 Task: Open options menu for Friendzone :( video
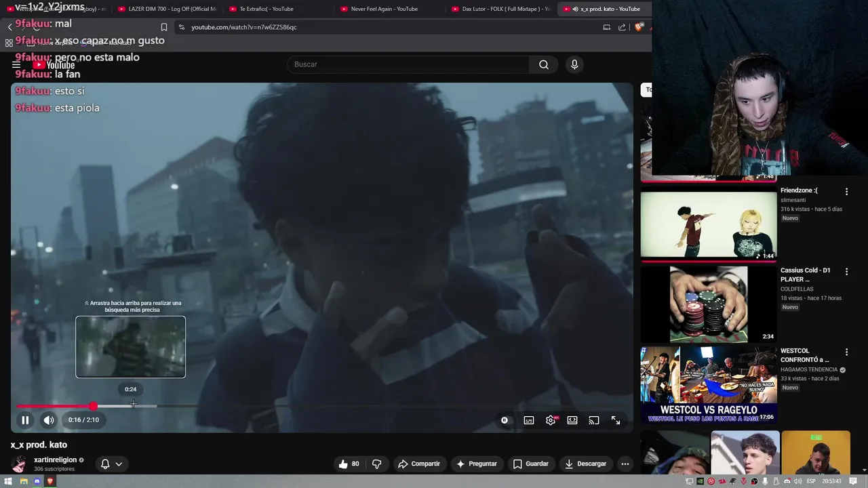click(x=846, y=192)
